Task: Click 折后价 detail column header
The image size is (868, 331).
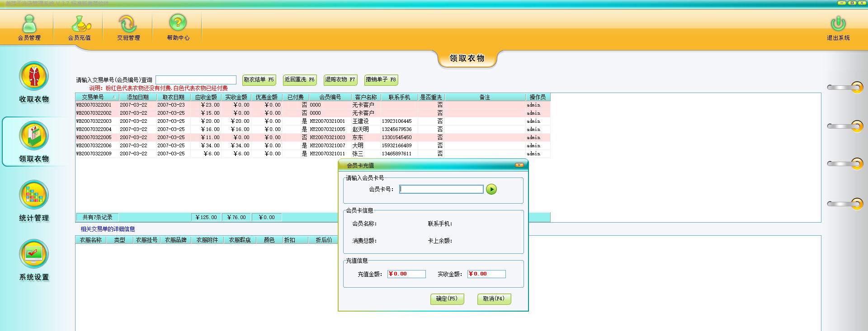Action: click(x=324, y=240)
